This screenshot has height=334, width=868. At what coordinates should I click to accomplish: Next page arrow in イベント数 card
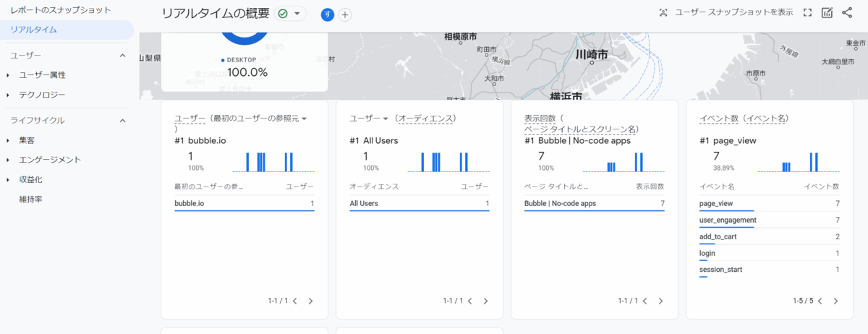click(835, 301)
